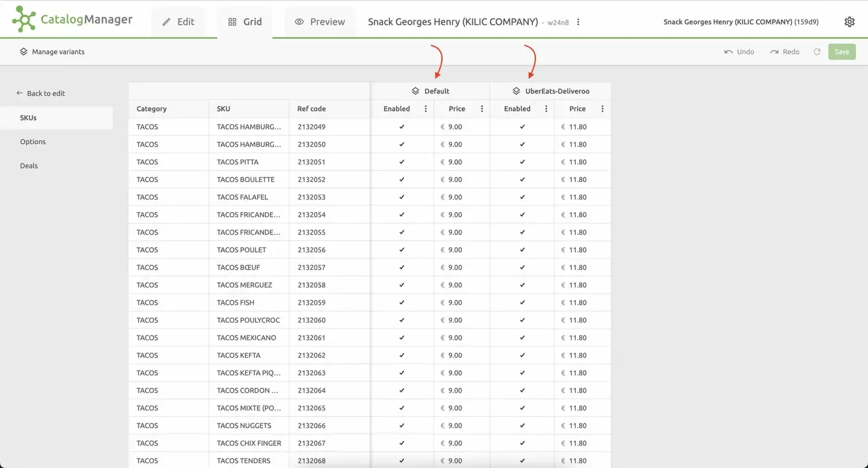Viewport: 868px width, 468px height.
Task: Click the Default variant layers icon
Action: pos(415,91)
